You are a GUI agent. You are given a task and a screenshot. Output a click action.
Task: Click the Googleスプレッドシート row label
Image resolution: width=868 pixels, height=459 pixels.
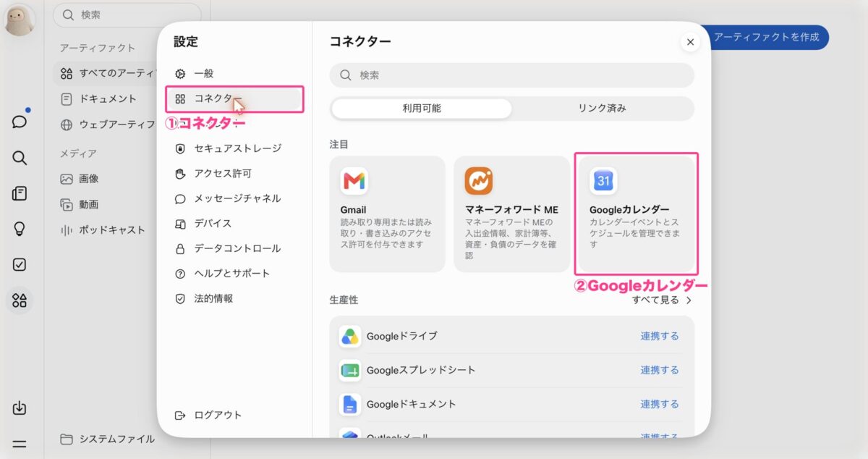click(x=421, y=370)
